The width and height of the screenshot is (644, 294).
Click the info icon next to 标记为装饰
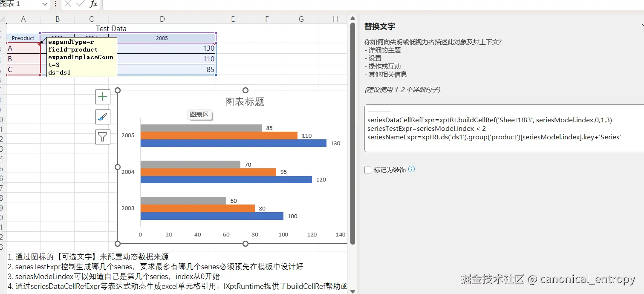point(411,169)
